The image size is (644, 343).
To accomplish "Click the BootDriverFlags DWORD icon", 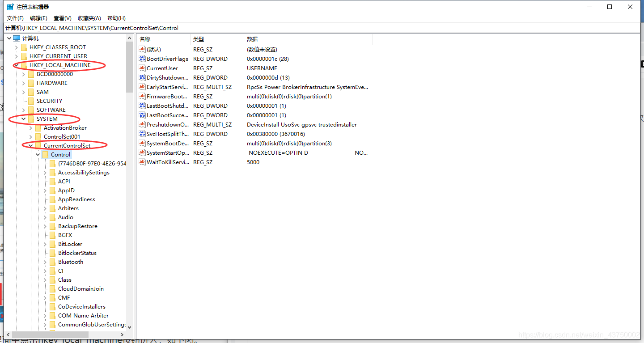I will coord(142,59).
